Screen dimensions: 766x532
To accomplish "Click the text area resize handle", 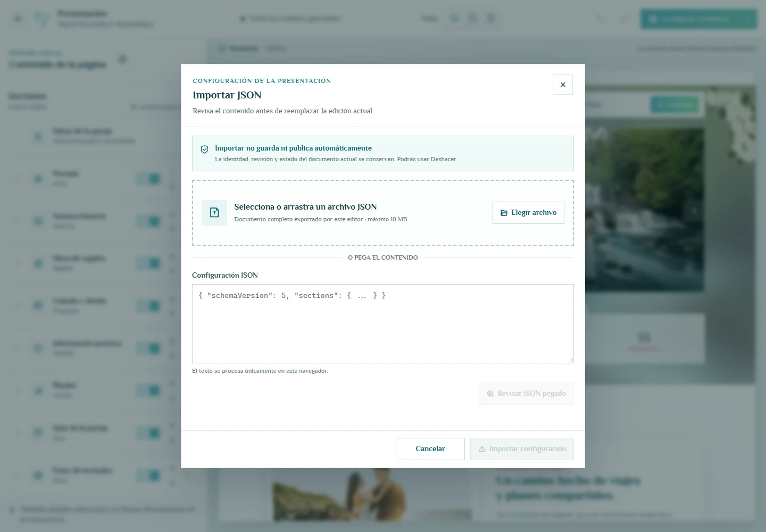I will pyautogui.click(x=570, y=360).
